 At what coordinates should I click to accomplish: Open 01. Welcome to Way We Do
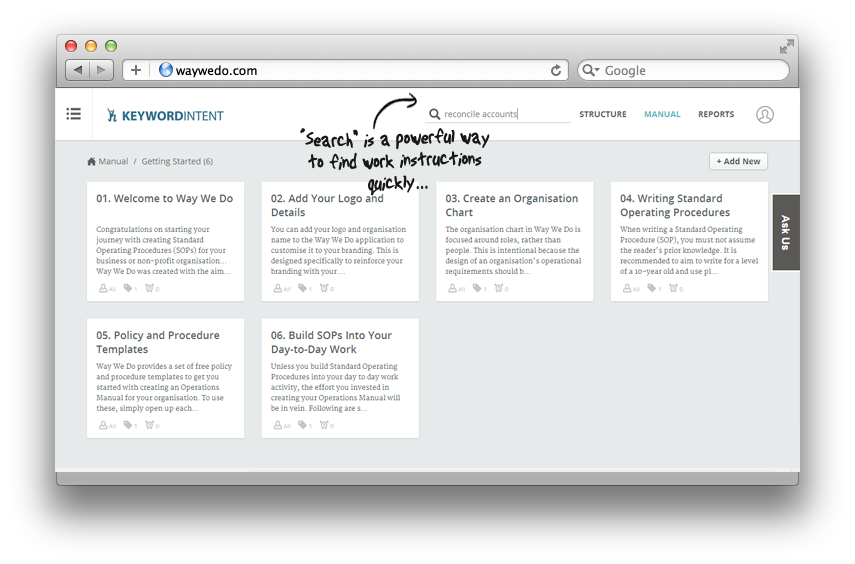tap(165, 199)
